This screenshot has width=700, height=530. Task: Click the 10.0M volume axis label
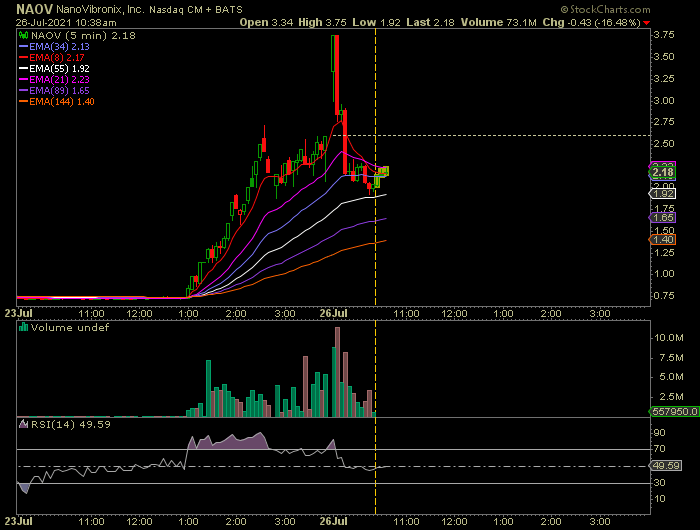pyautogui.click(x=668, y=338)
